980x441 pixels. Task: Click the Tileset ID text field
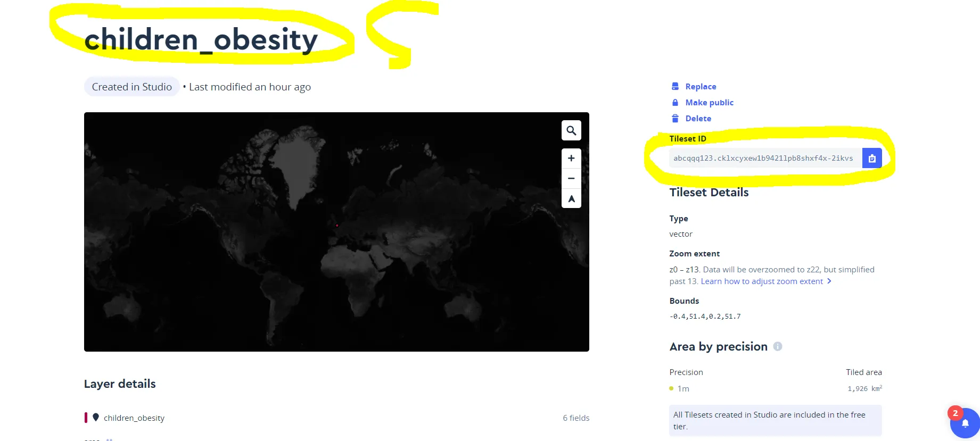pyautogui.click(x=765, y=158)
